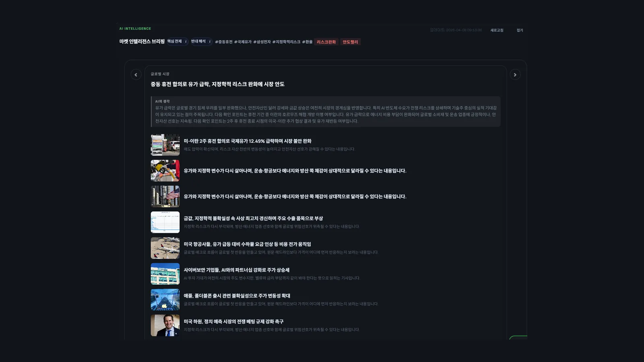Click the #삼성전자 hashtag
The height and width of the screenshot is (362, 644).
click(262, 42)
